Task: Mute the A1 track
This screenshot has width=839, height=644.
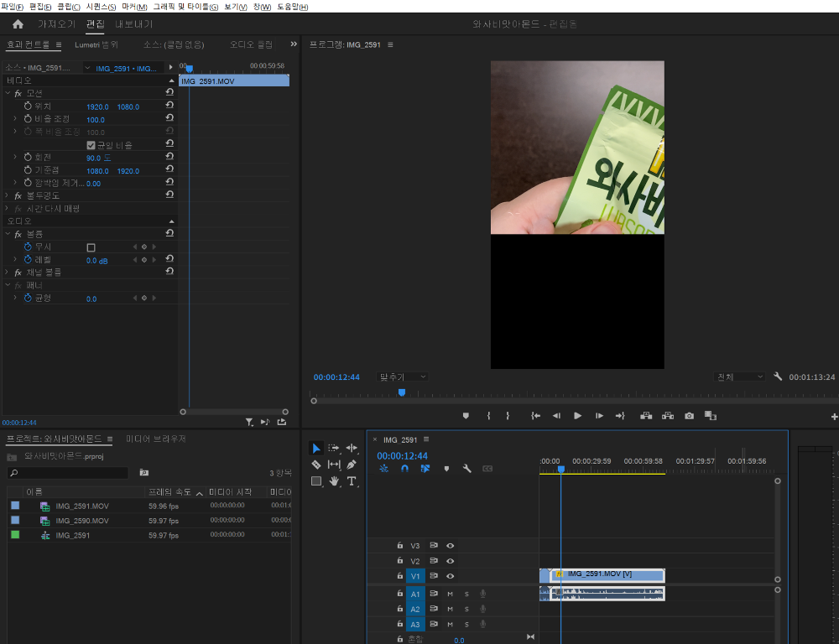Action: coord(450,594)
